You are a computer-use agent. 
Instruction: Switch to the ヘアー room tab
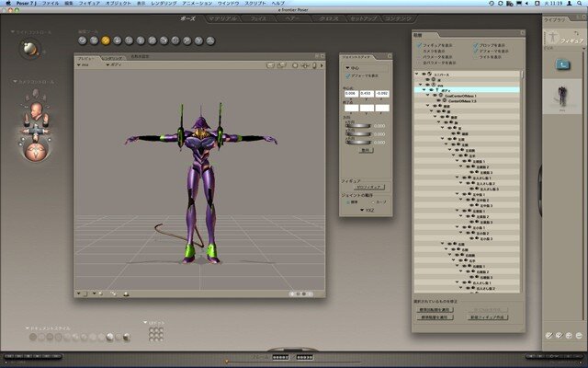pos(293,18)
